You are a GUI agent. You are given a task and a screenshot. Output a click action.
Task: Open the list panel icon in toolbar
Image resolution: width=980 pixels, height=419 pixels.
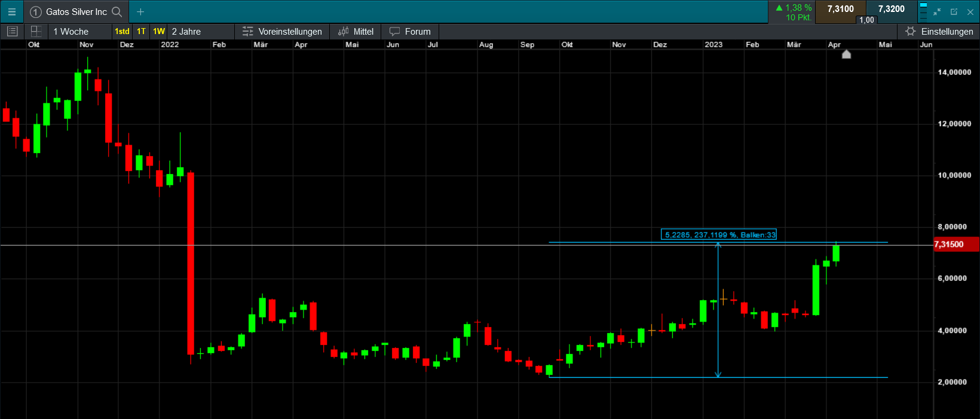tap(13, 32)
